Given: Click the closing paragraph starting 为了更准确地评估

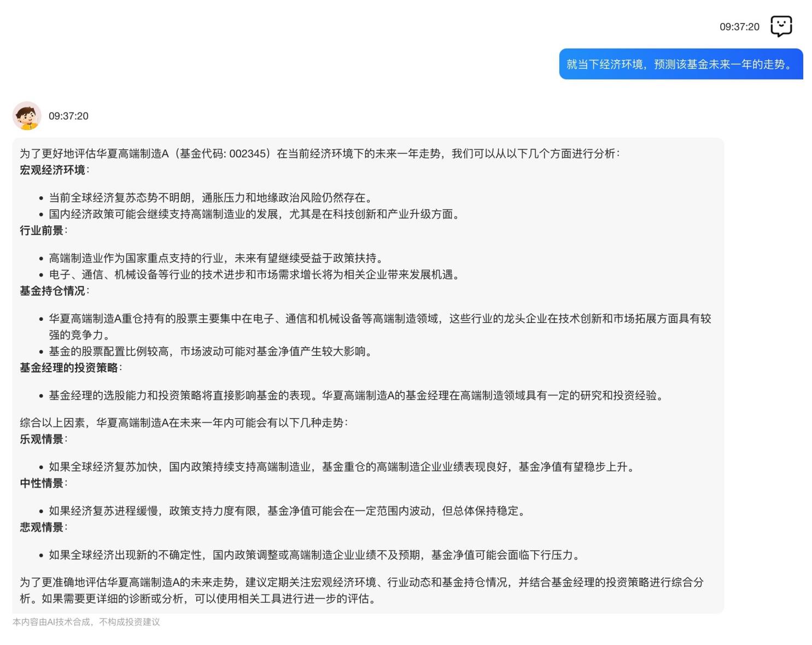Looking at the screenshot, I should click(x=361, y=590).
